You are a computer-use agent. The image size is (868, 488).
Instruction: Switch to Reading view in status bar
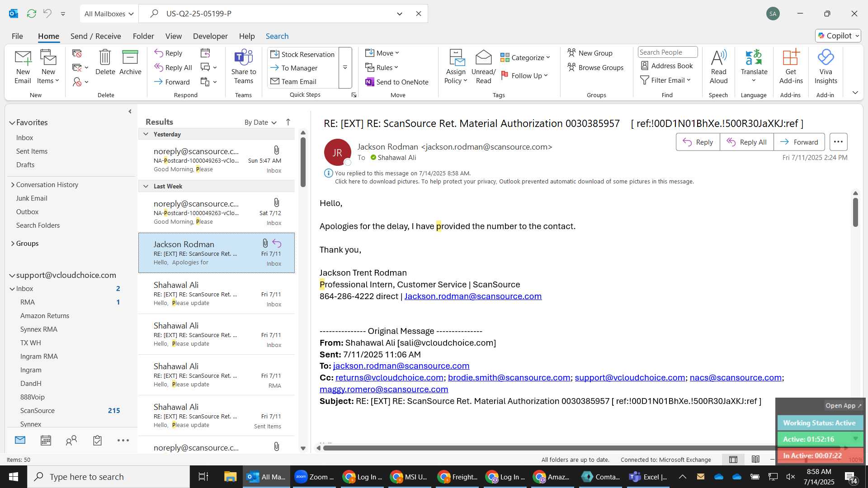(755, 460)
